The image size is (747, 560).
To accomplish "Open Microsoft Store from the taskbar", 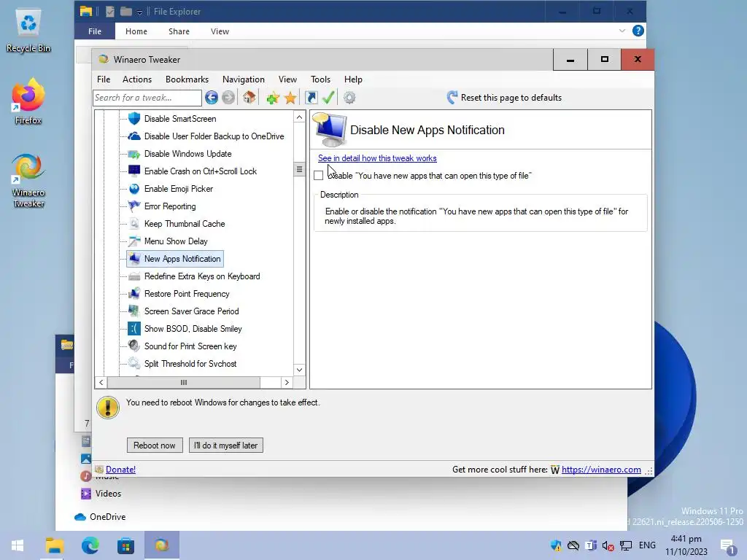I will click(x=125, y=545).
